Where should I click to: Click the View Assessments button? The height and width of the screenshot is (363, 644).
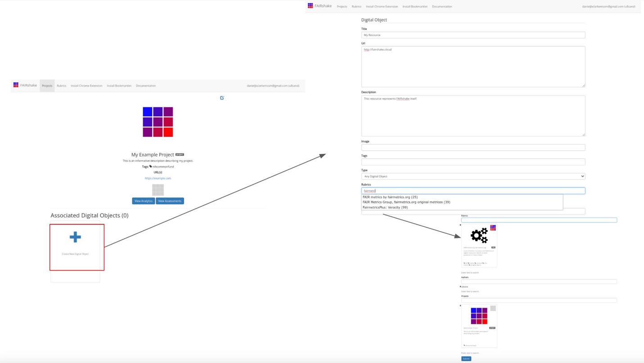pos(170,201)
